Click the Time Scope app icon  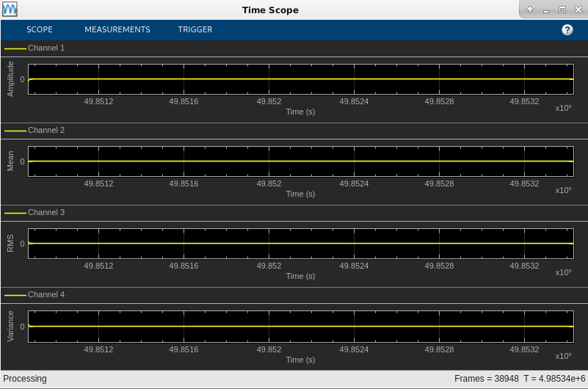point(10,9)
